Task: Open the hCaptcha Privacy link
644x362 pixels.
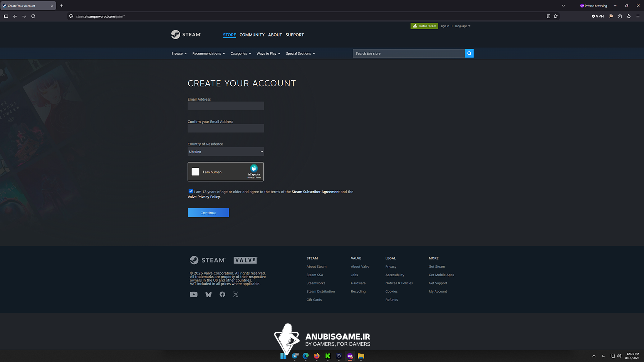Action: pyautogui.click(x=250, y=178)
